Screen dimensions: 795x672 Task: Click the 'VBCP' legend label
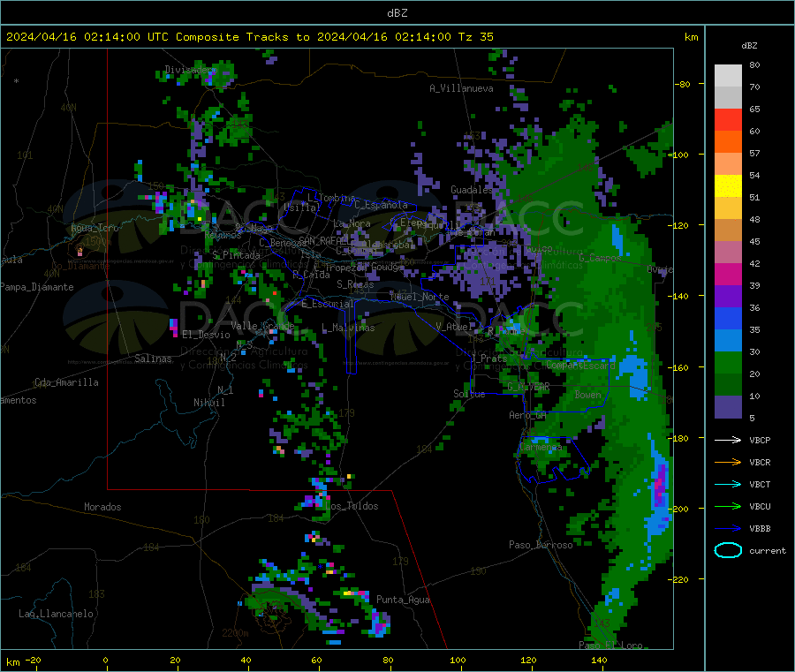coord(760,440)
